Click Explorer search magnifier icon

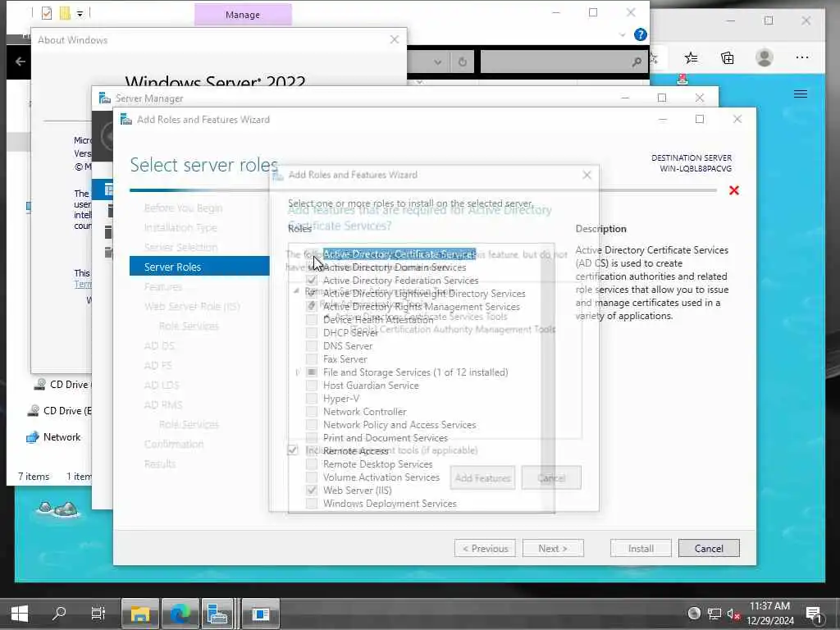pos(637,62)
